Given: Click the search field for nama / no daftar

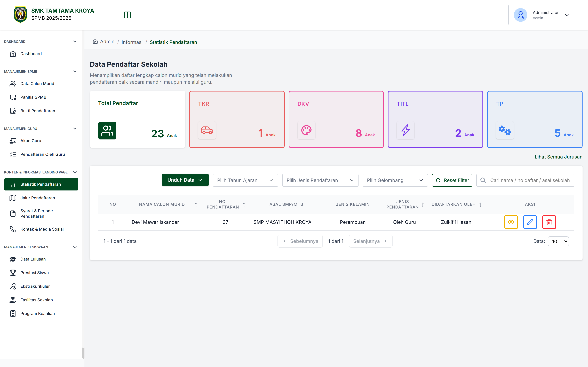Looking at the screenshot, I should click(525, 180).
